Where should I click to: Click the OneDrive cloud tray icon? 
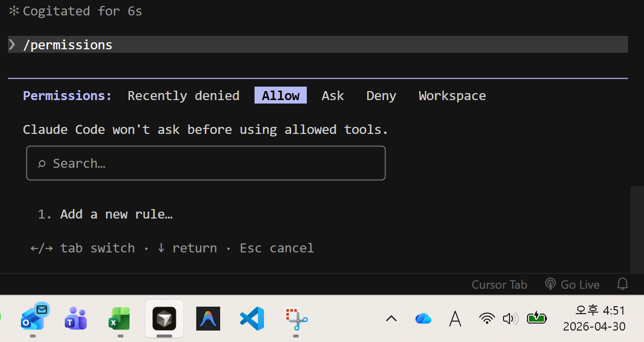click(x=423, y=319)
